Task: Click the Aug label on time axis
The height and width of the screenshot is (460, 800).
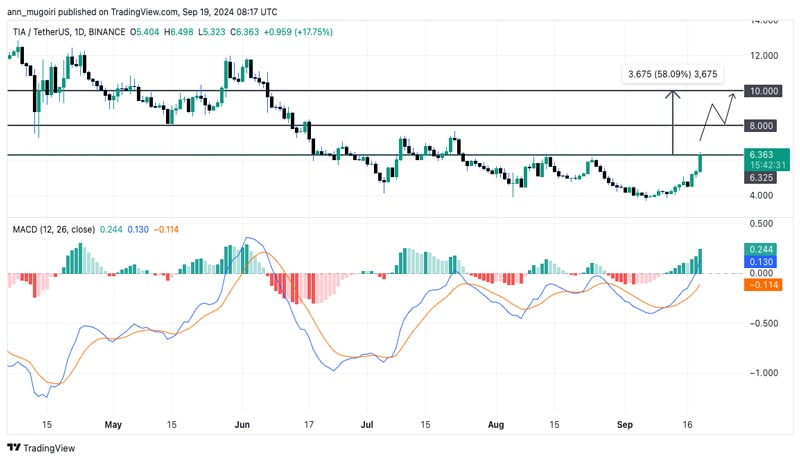Action: (495, 424)
